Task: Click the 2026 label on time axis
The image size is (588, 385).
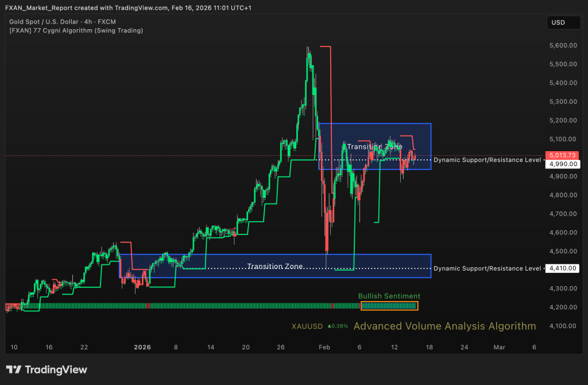Action: point(141,347)
